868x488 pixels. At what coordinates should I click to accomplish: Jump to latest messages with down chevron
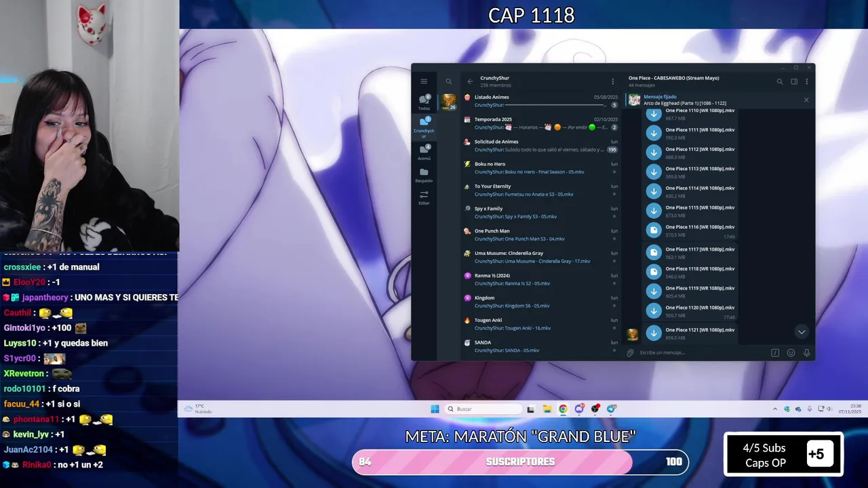tap(802, 332)
